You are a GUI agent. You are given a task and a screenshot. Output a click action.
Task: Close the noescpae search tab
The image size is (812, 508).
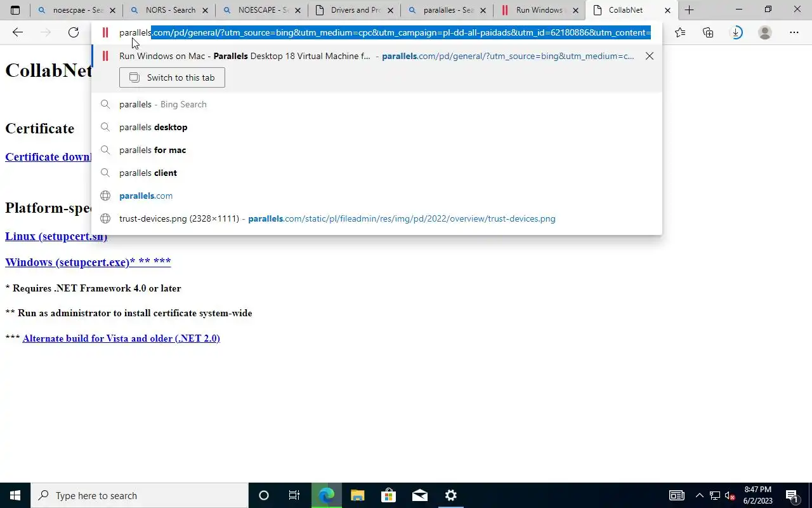point(112,10)
